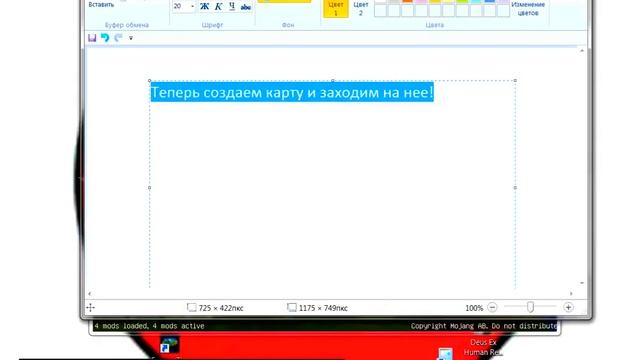This screenshot has height=360, width=640.
Task: Click the selection size icon beside 725 × 422пкс
Action: (x=191, y=307)
